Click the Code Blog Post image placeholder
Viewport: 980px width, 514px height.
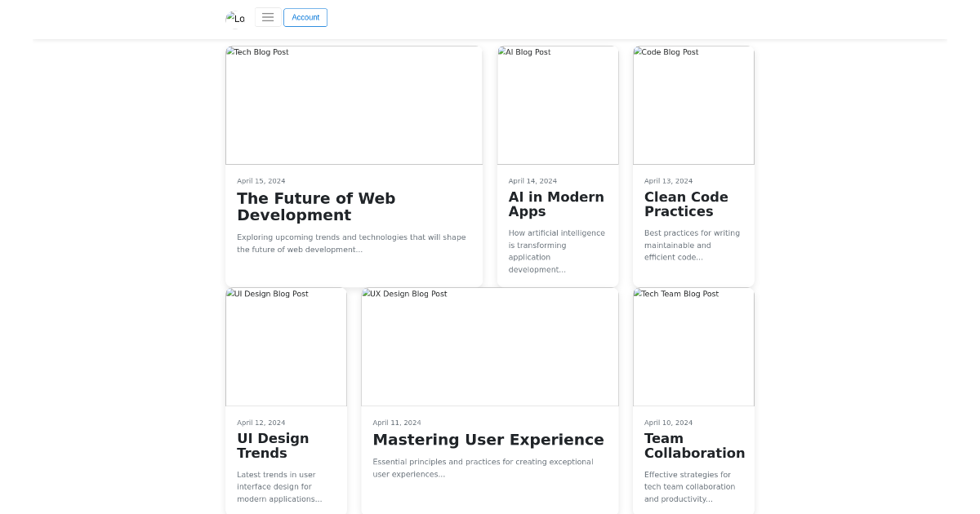point(693,104)
